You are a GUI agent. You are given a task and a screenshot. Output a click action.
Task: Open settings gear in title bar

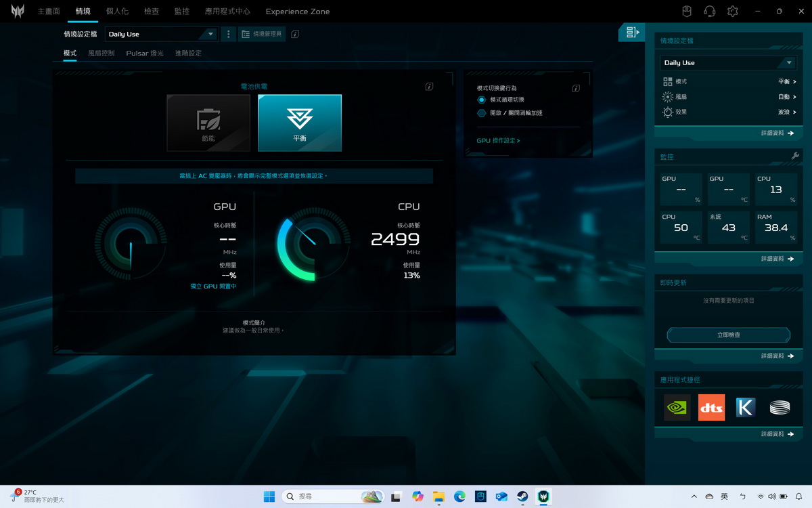pos(732,12)
